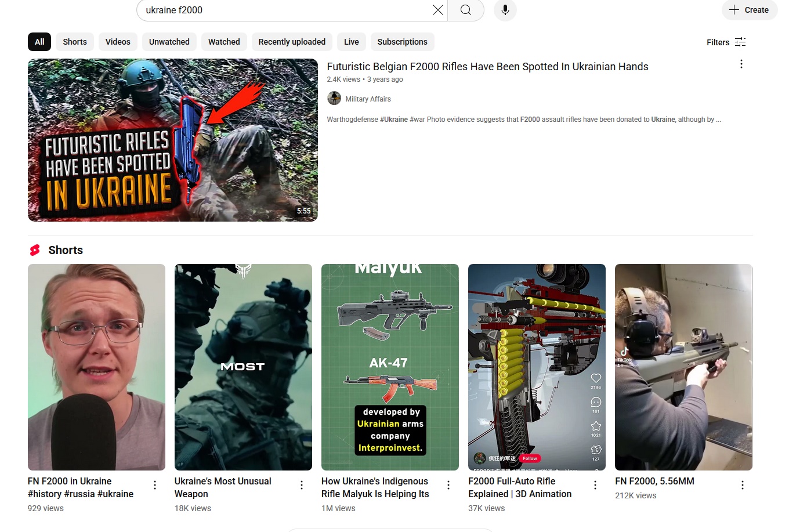The image size is (789, 532).
Task: Open options for Malyuk rifle short
Action: coord(448,485)
